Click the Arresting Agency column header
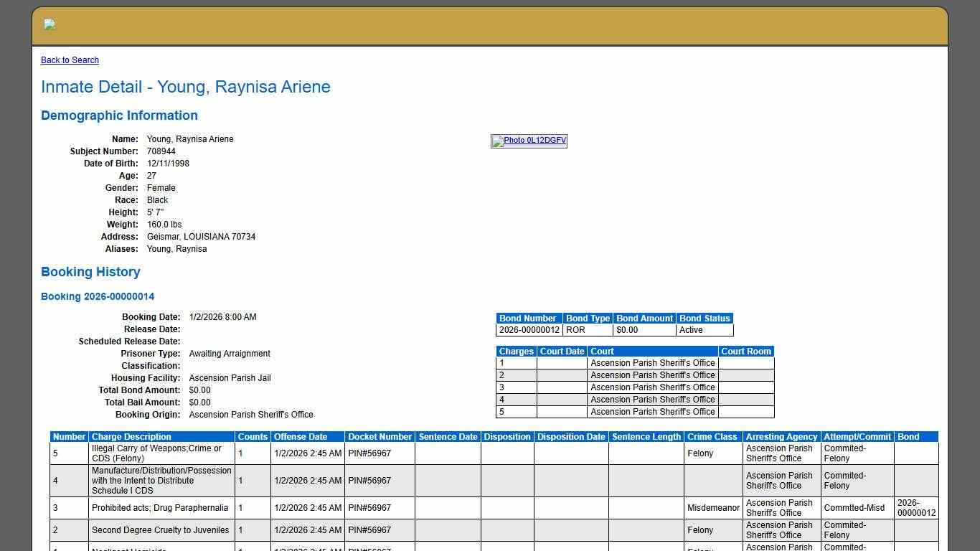Viewport: 980px width, 551px height. [781, 437]
